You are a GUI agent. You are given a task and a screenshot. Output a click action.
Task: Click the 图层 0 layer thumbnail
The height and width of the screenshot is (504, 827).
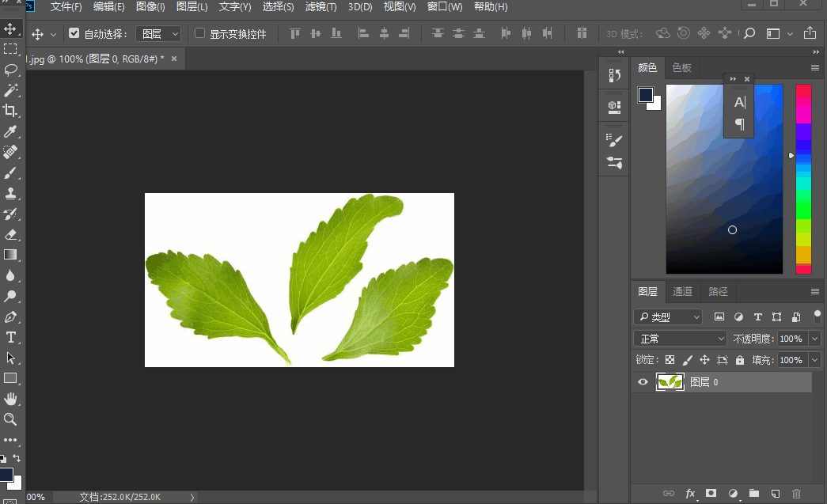coord(670,382)
